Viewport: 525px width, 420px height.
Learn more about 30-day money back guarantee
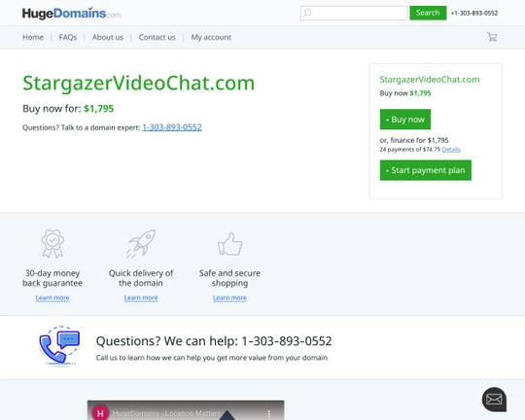[52, 297]
